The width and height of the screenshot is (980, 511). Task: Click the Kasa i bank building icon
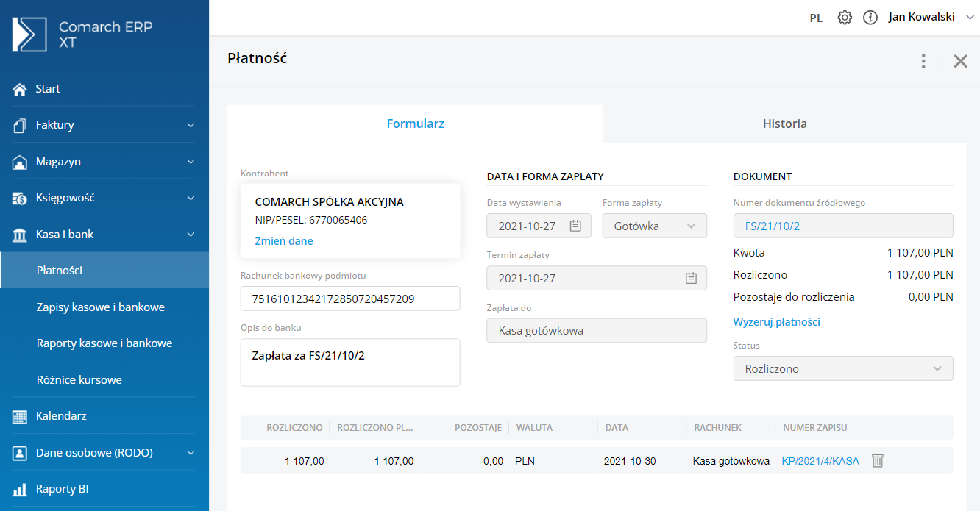coord(20,235)
